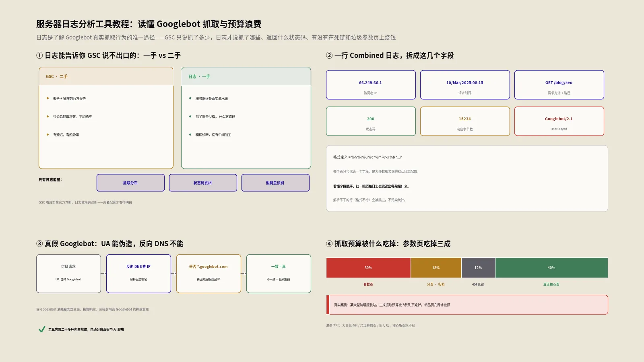Click the 分页・归档 legend label

436,284
